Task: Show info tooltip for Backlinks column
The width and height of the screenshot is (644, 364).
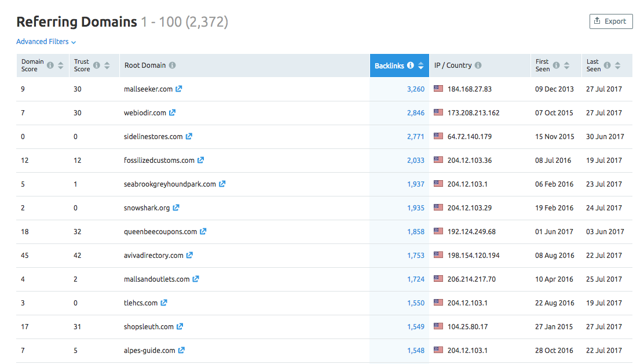Action: [410, 65]
